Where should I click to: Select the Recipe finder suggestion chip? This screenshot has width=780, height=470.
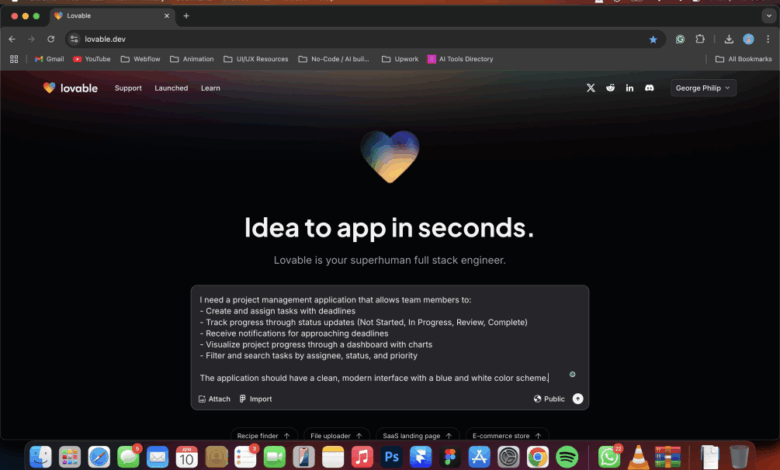[264, 435]
